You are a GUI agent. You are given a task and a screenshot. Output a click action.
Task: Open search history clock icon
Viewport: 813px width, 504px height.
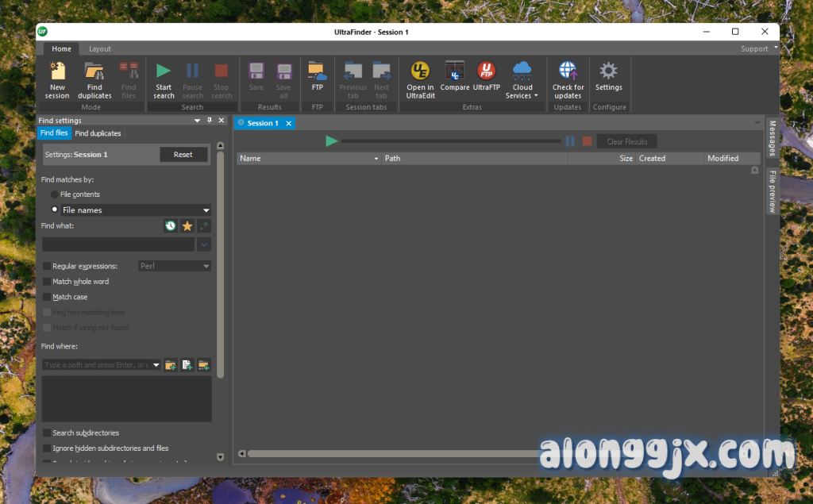click(171, 226)
